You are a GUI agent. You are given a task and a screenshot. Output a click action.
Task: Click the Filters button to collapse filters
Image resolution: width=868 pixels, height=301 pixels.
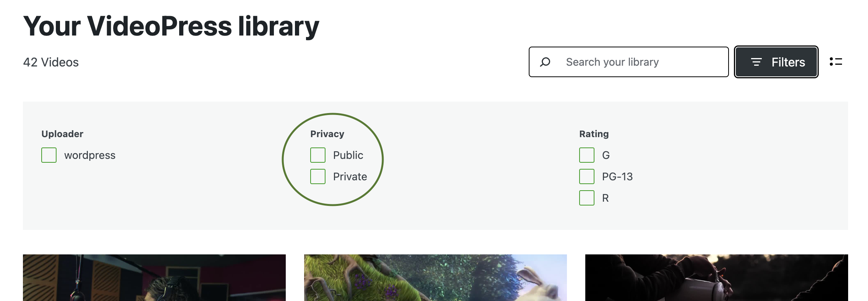[x=776, y=61]
